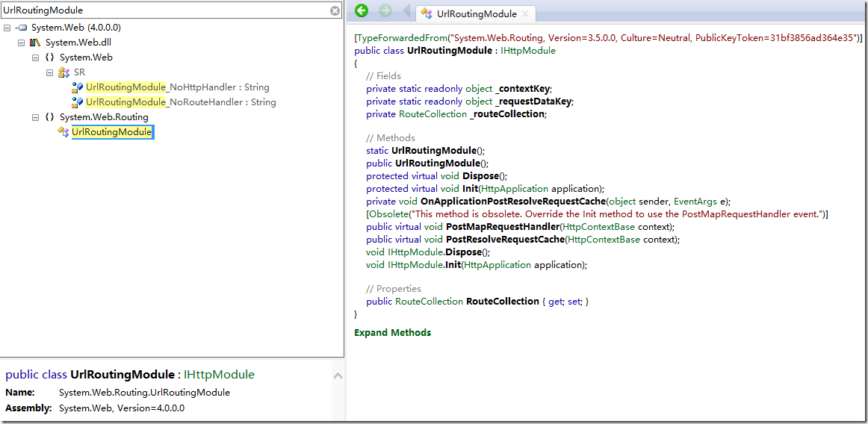
Task: Close the UrlRoutingModule tab
Action: click(x=525, y=13)
